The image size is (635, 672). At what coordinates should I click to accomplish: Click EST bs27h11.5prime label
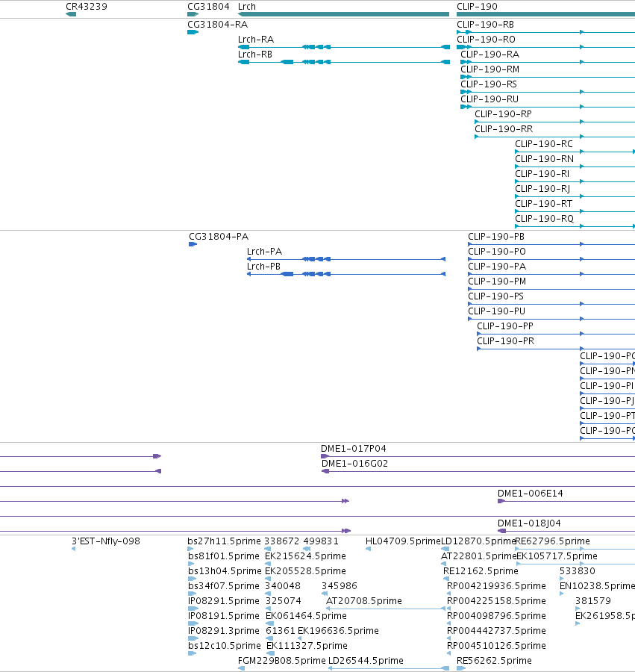click(x=224, y=541)
